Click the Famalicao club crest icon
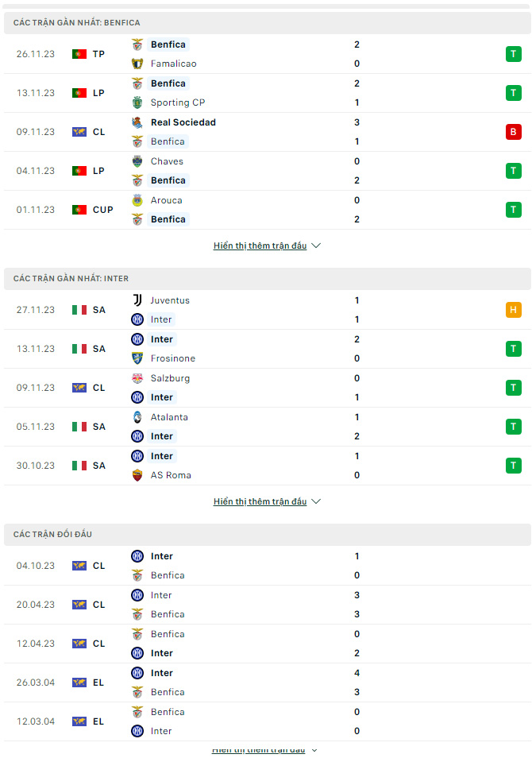 point(137,64)
